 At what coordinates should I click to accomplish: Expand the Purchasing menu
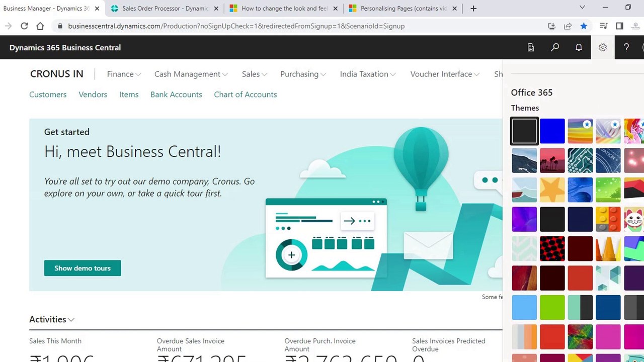pos(303,74)
